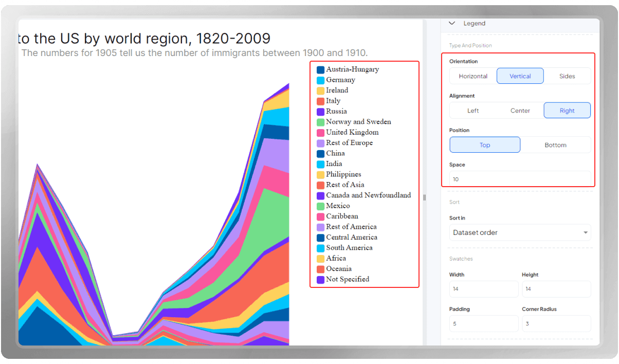Set alignment to Left
619x364 pixels.
coord(473,111)
